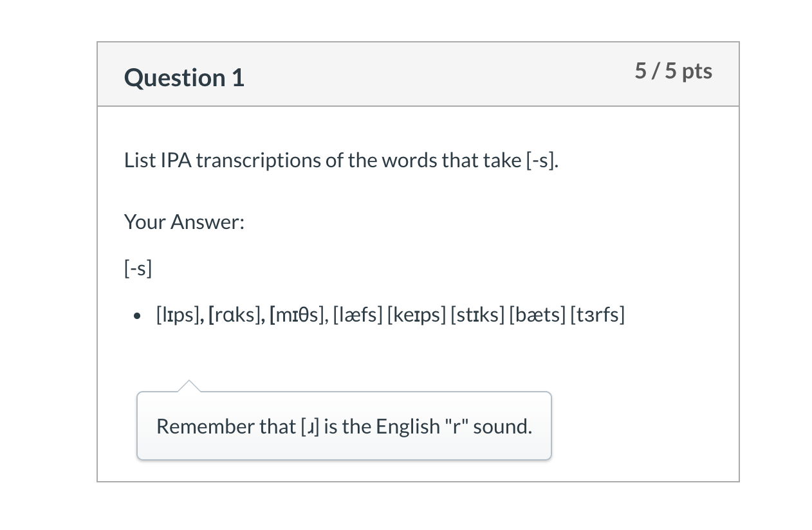The width and height of the screenshot is (812, 530).
Task: Click the [rɑks] transcription
Action: pos(235,315)
